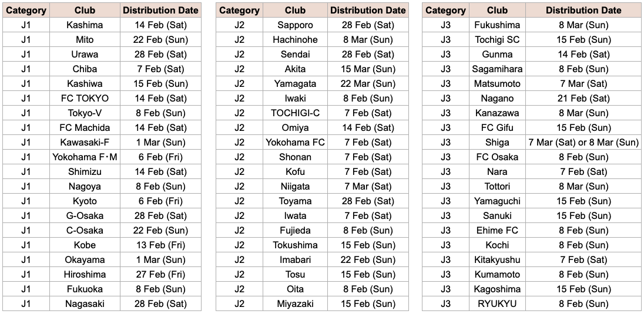Select the TOCHIGI-C club cell

295,113
